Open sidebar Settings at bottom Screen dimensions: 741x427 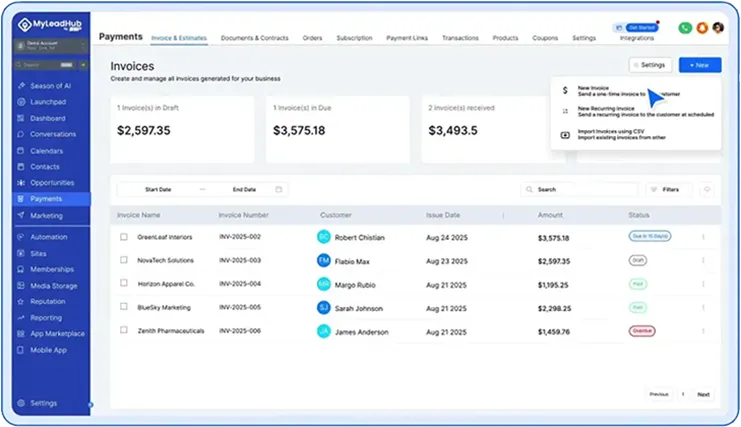43,403
